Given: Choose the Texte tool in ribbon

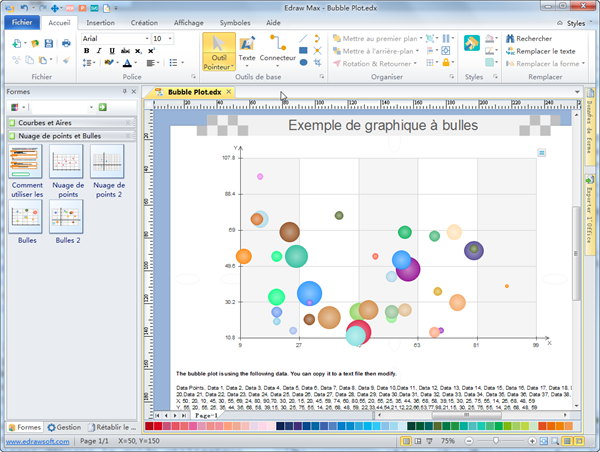Looking at the screenshot, I should coord(246,50).
